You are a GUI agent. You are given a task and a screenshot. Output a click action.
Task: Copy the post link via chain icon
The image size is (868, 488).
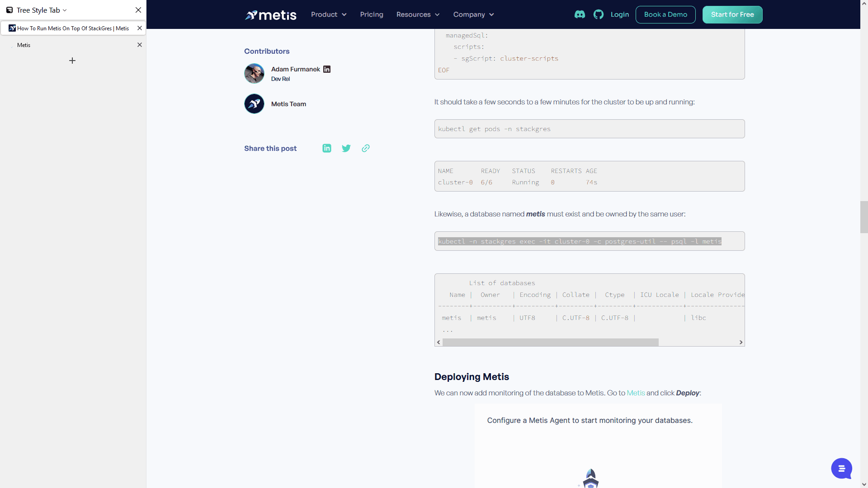(x=366, y=148)
